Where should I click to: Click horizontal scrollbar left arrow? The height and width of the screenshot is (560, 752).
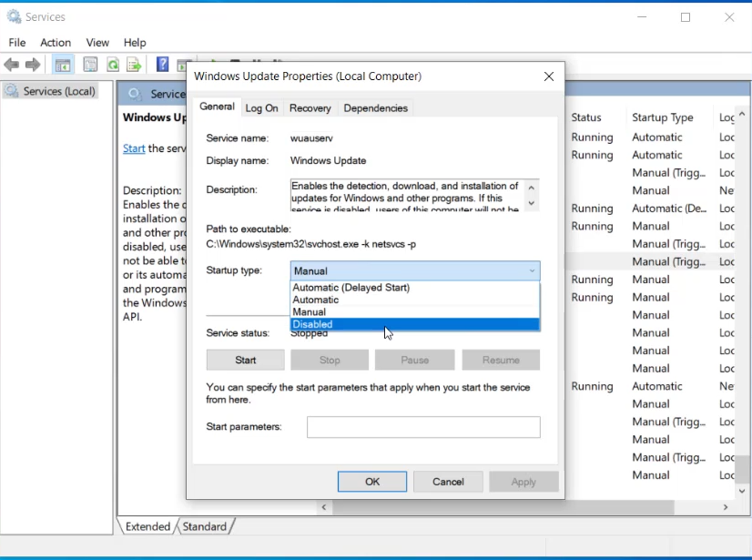(324, 507)
